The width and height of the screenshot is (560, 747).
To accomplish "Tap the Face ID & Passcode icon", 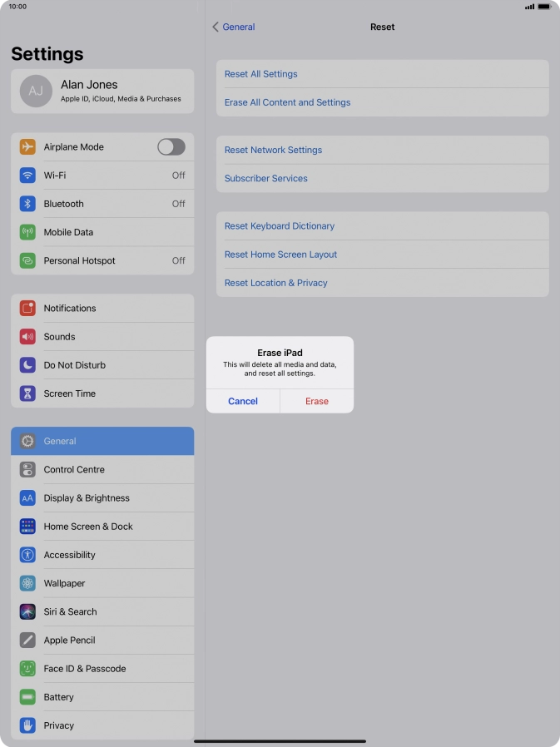I will tap(27, 669).
